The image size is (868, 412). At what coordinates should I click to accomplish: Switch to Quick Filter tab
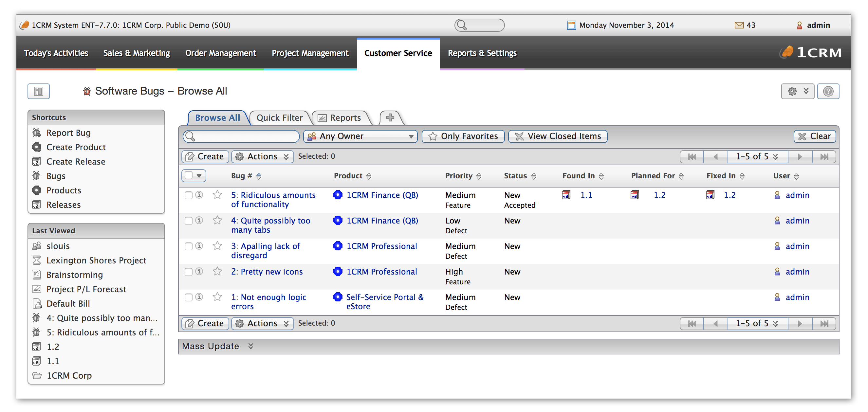point(279,118)
